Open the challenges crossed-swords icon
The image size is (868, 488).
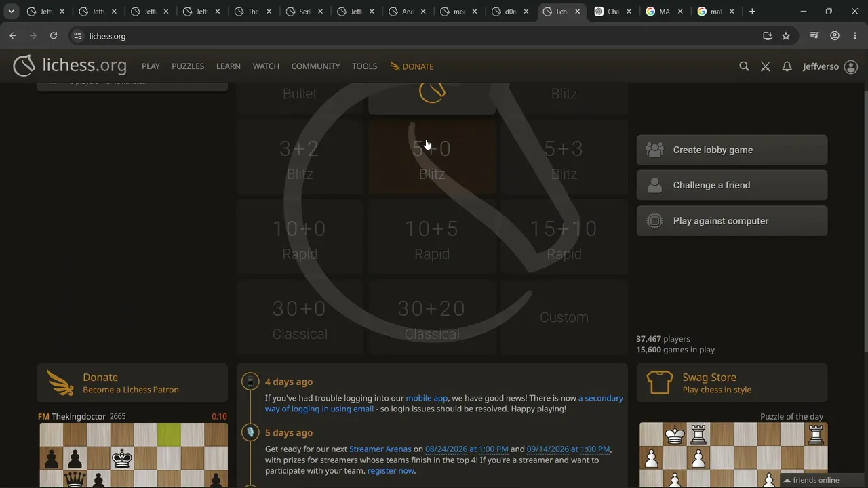[x=766, y=66]
